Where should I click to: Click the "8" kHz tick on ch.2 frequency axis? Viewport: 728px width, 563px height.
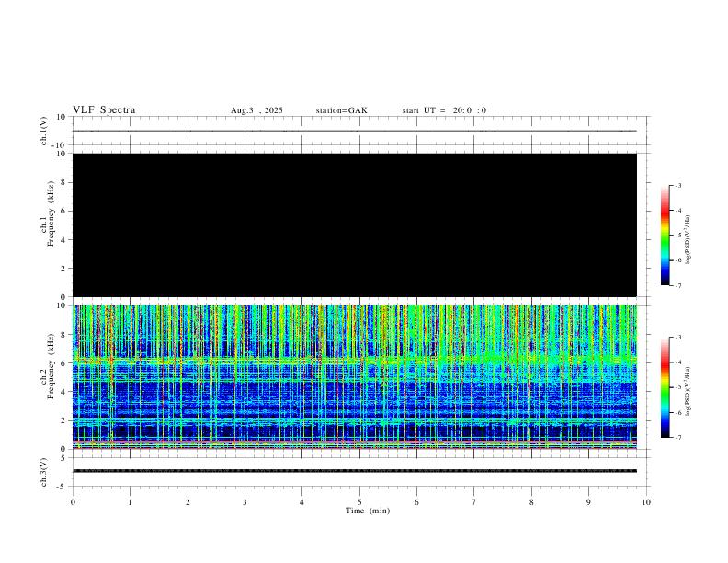coord(64,335)
